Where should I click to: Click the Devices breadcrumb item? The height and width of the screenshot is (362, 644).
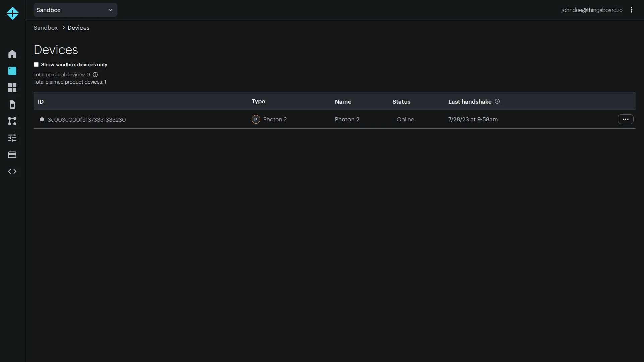78,28
